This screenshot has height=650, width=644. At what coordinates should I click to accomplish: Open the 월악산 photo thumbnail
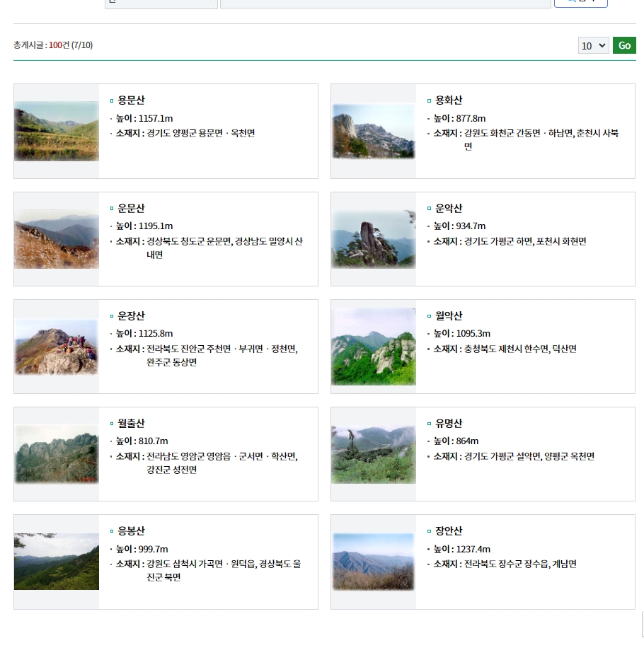pos(374,347)
